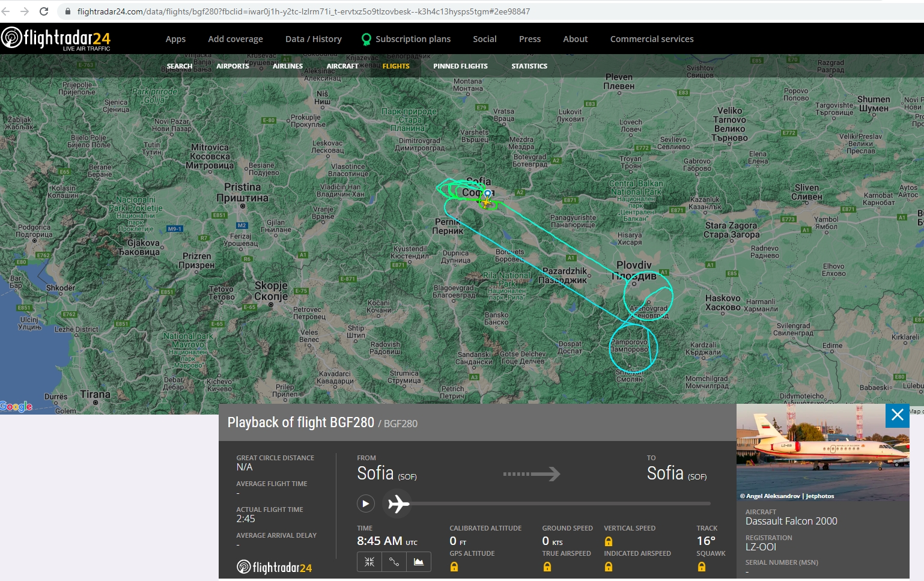Click the Indicated Airspeed lock icon
This screenshot has width=924, height=581.
609,567
